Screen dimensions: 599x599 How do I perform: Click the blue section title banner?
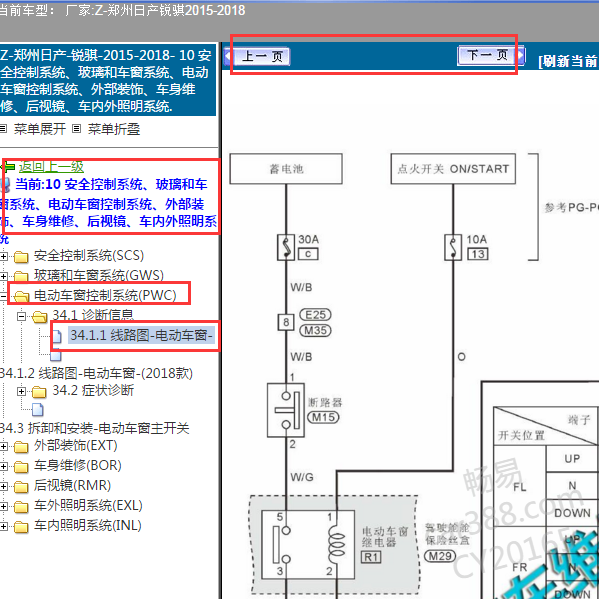pos(108,80)
